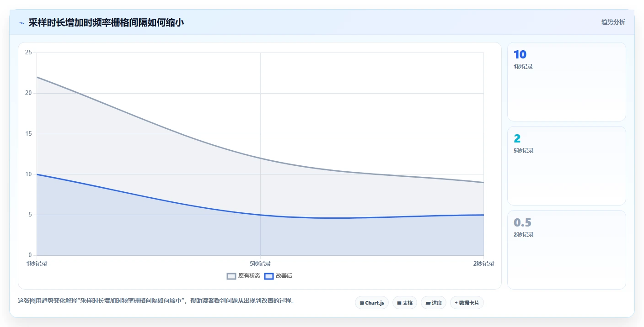Click the gray 原有状态 legend color box
Screen dimensions: 644x327
click(231, 276)
